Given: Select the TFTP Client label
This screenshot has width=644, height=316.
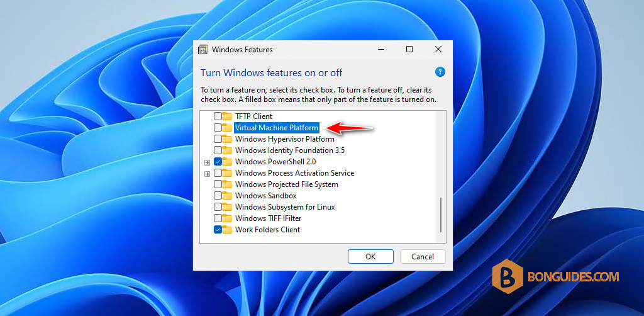Looking at the screenshot, I should click(253, 116).
